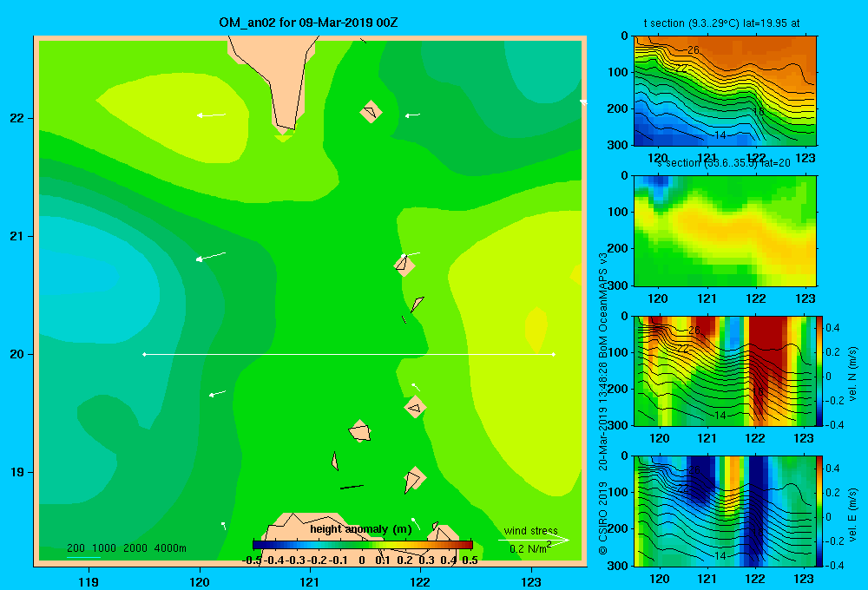This screenshot has width=868, height=590.
Task: Click the right endpoint of the section line
Action: pos(554,354)
